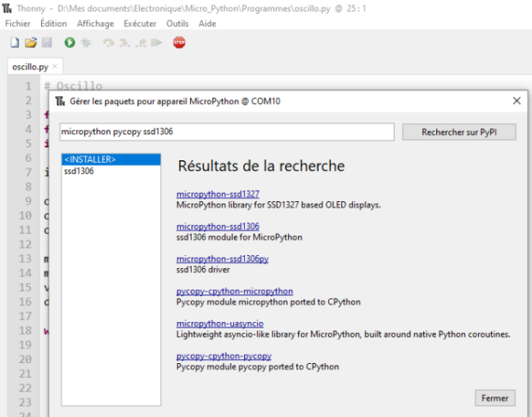Click the Thonny icon in the main title bar
The height and width of the screenshot is (417, 532).
7,8
